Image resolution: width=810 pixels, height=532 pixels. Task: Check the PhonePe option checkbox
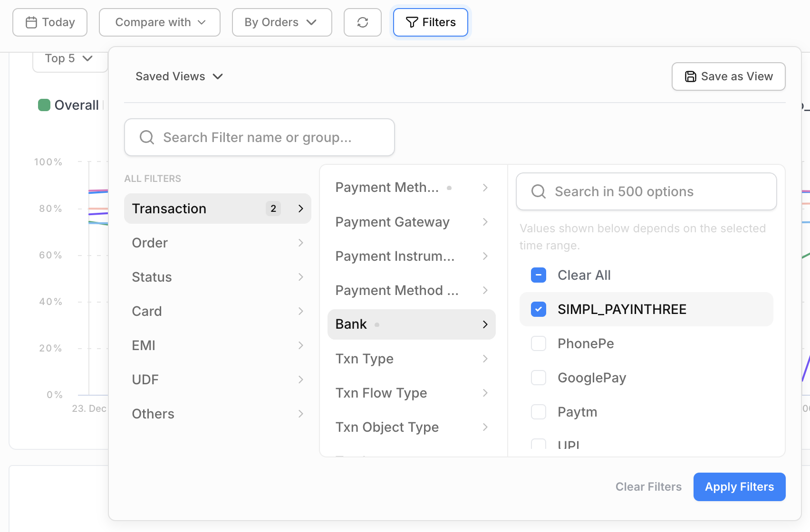538,343
